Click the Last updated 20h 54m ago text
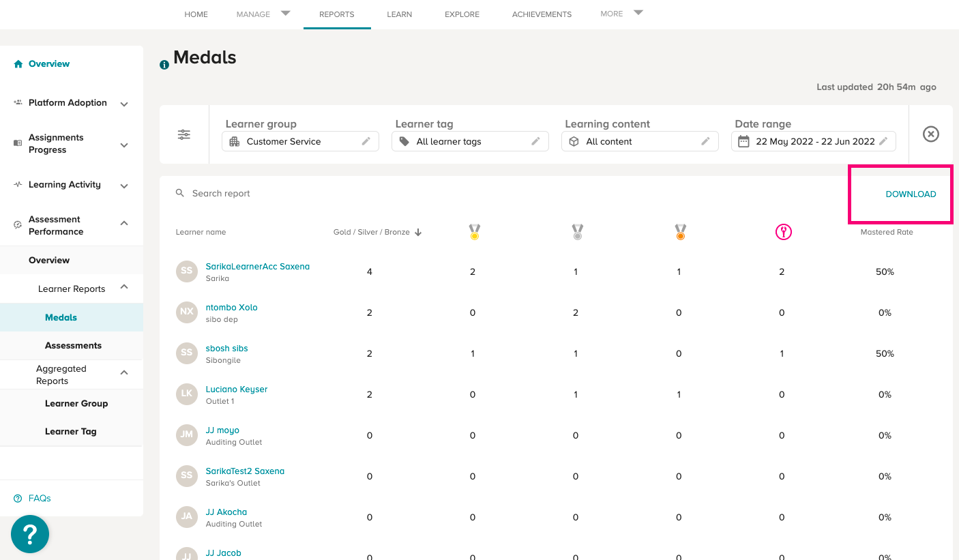This screenshot has width=959, height=560. click(876, 87)
